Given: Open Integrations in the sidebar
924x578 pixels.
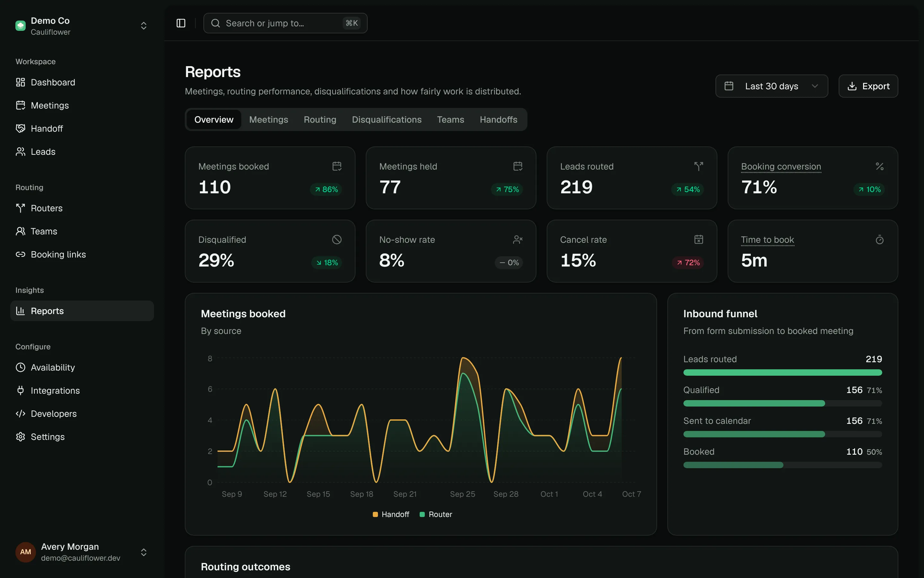Looking at the screenshot, I should pos(82,391).
